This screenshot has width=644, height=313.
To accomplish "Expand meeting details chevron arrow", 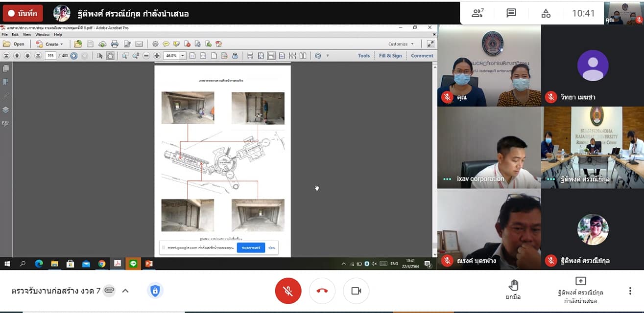I will pyautogui.click(x=125, y=291).
